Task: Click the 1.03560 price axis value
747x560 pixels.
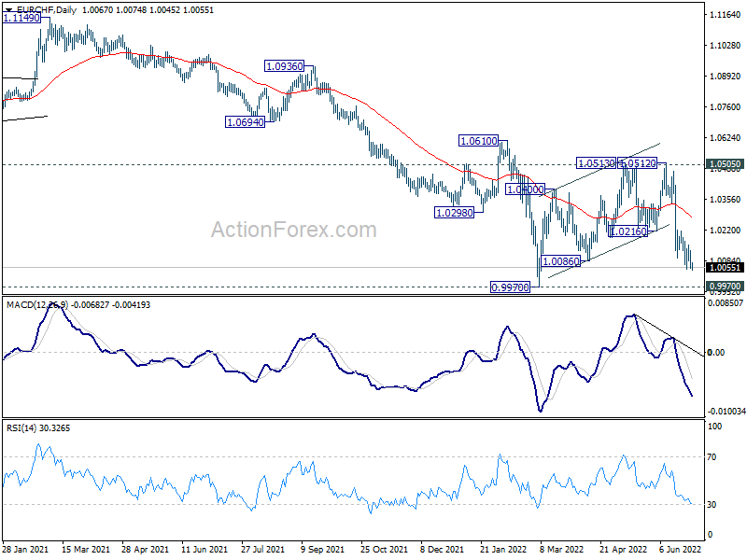Action: 726,200
